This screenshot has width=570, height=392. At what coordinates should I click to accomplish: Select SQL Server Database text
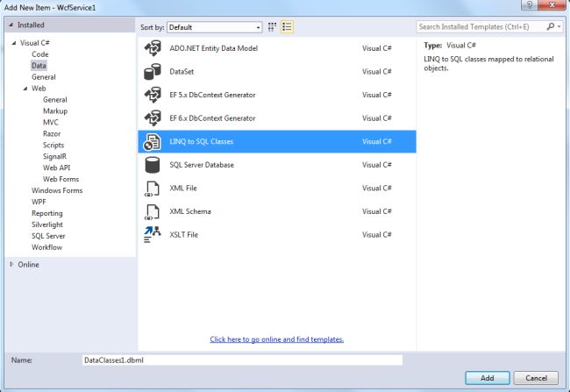tap(202, 165)
